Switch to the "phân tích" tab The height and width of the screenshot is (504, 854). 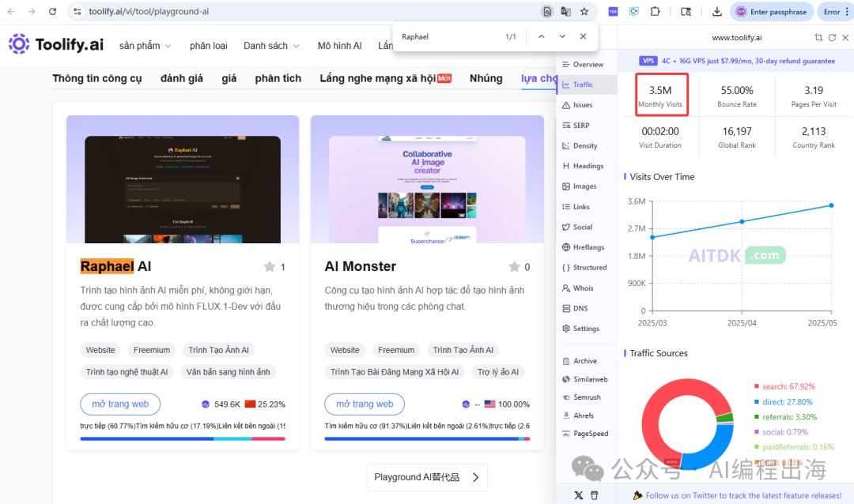pos(278,78)
